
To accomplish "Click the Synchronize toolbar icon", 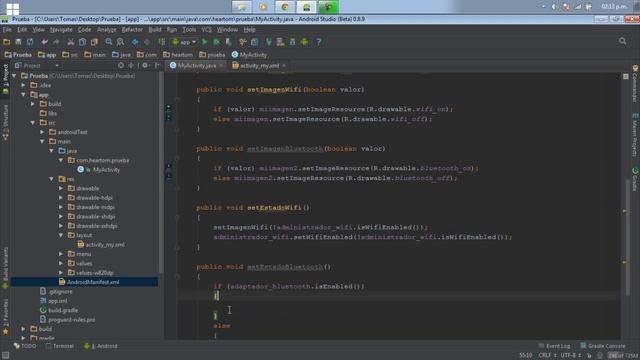I will coord(30,42).
